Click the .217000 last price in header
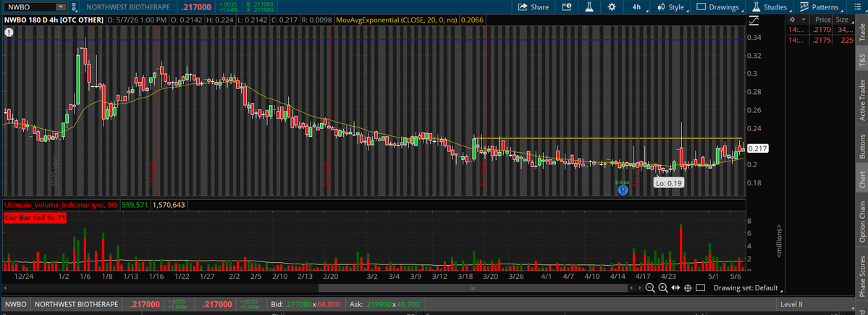 195,7
